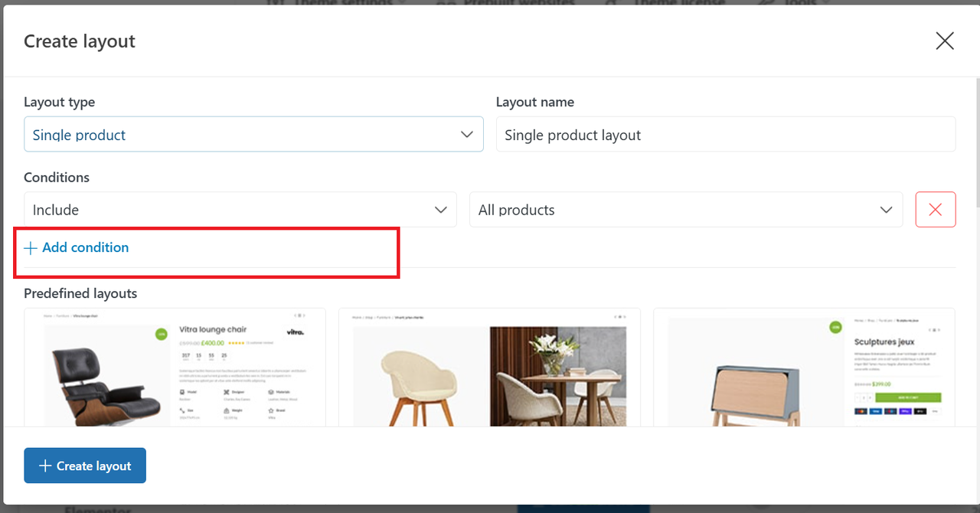Open the Include condition dropdown
Screen dimensions: 980x513
[x=240, y=210]
